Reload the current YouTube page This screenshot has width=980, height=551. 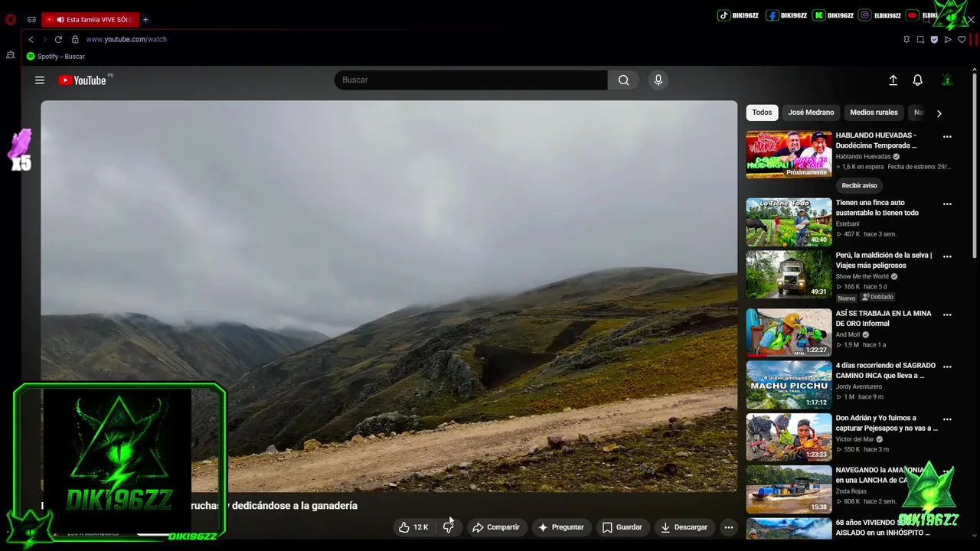tap(58, 39)
